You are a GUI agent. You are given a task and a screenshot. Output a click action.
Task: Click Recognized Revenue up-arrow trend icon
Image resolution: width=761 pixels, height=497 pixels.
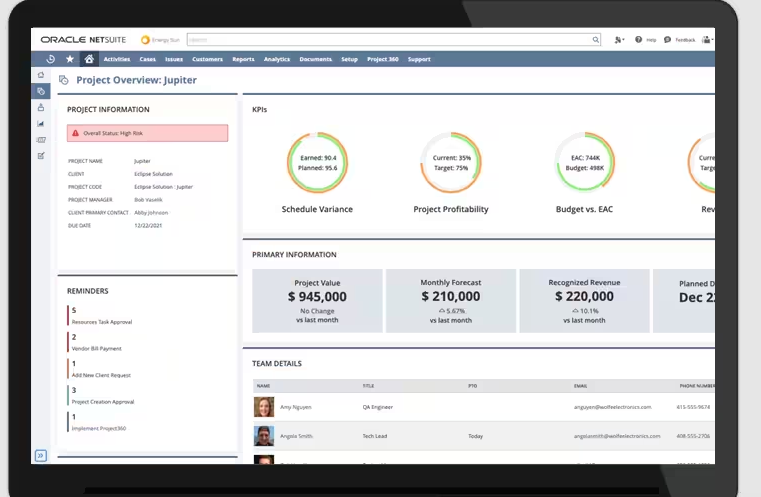(575, 311)
